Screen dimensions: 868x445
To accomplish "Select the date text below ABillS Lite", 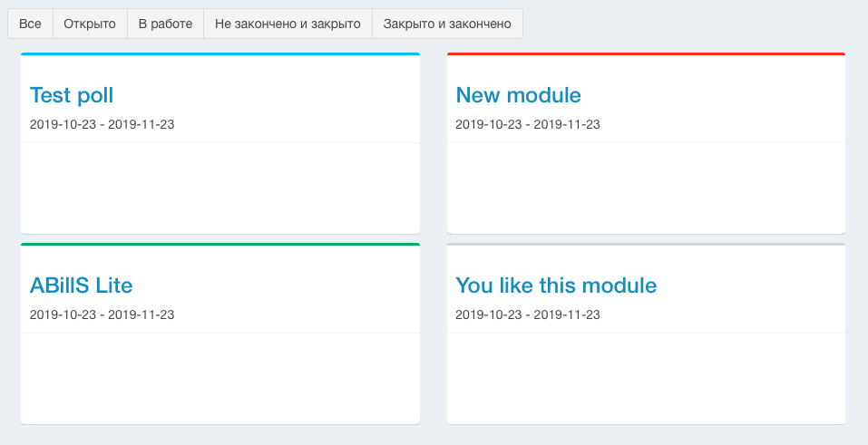I will click(x=102, y=314).
